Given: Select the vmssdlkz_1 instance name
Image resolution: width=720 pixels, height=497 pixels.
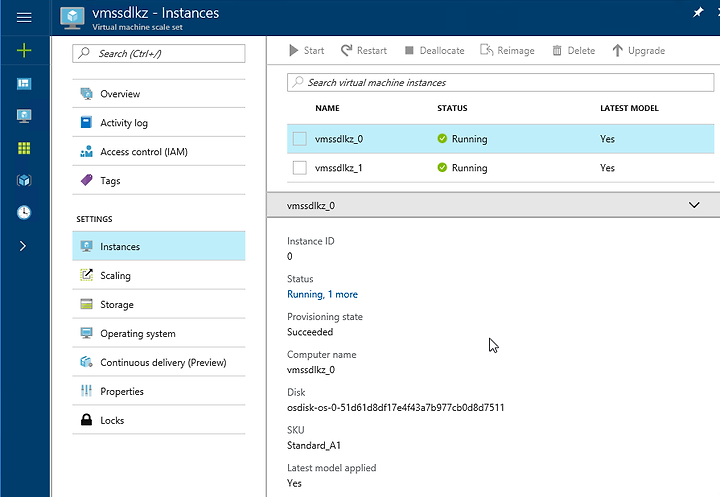Looking at the screenshot, I should [338, 168].
